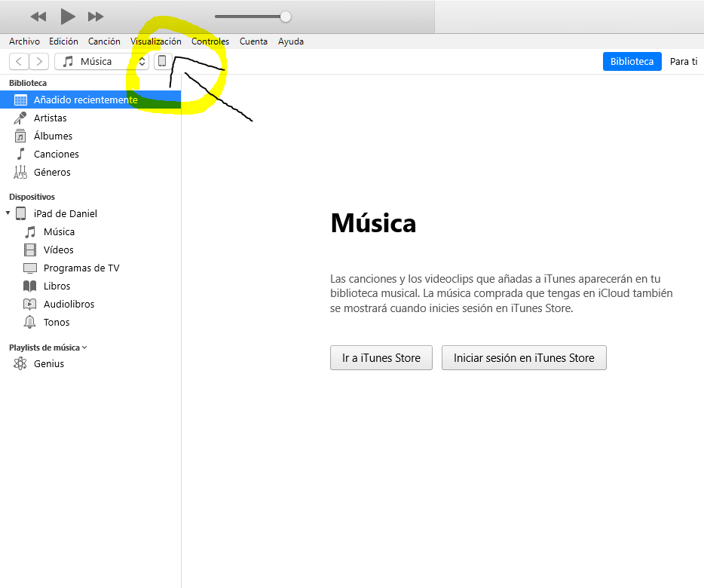Image resolution: width=704 pixels, height=588 pixels.
Task: Switch to the Para ti tab
Action: click(684, 62)
